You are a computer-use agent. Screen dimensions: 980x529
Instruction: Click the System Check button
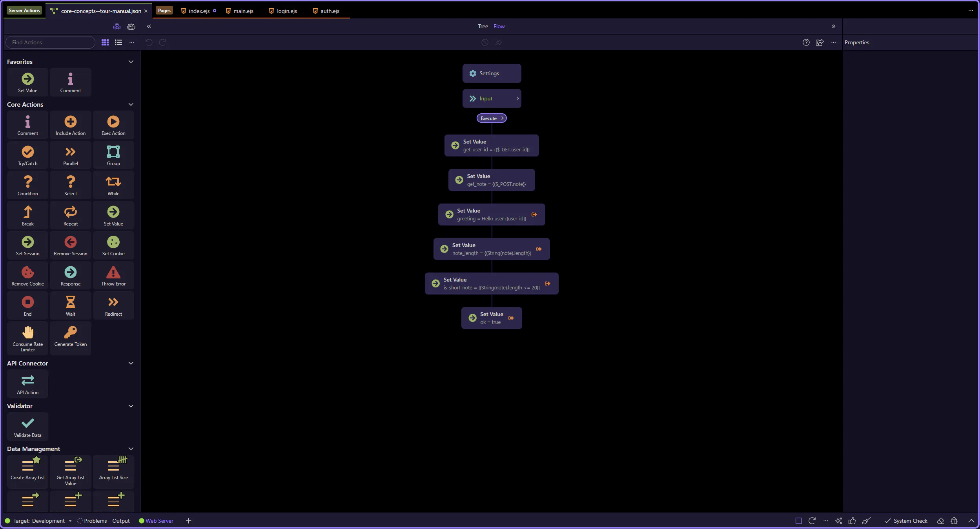(x=906, y=521)
